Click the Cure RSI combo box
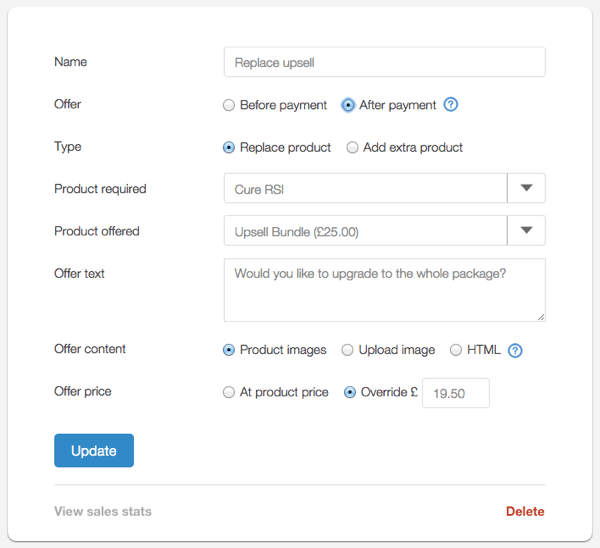Image resolution: width=600 pixels, height=548 pixels. click(365, 189)
